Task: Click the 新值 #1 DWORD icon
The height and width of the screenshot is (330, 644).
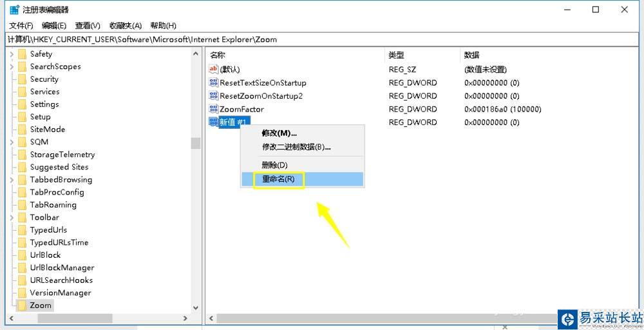Action: coord(214,122)
